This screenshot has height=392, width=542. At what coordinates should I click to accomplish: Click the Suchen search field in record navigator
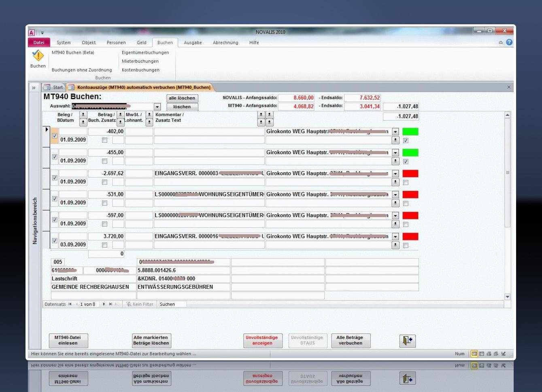click(x=172, y=304)
